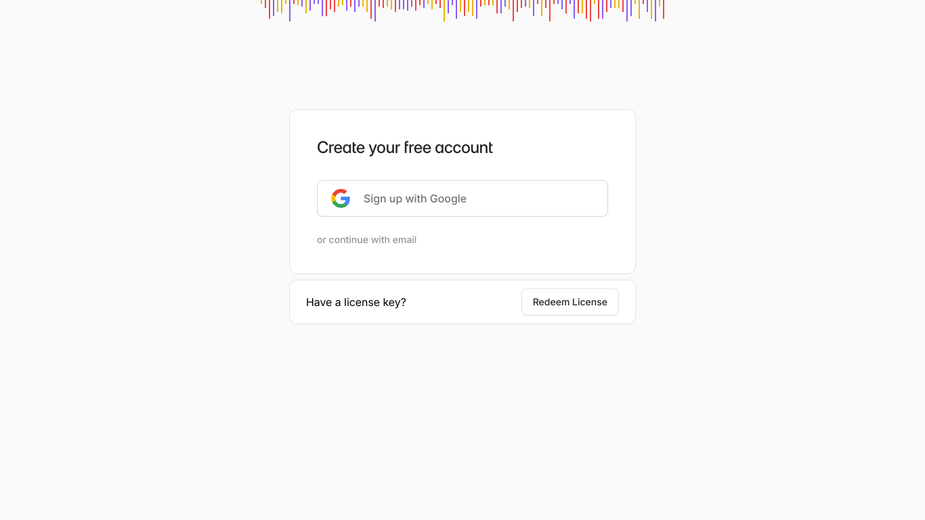Click the colorful waveform banner at top
The image size is (925, 520).
[x=462, y=10]
